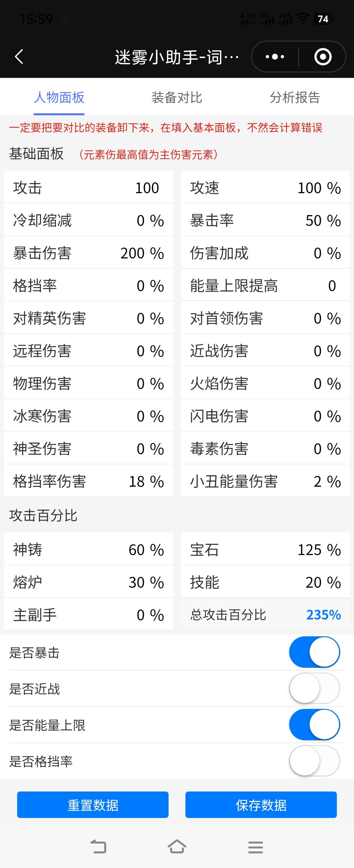Open the mini program three-dots menu
This screenshot has width=354, height=868.
click(275, 57)
